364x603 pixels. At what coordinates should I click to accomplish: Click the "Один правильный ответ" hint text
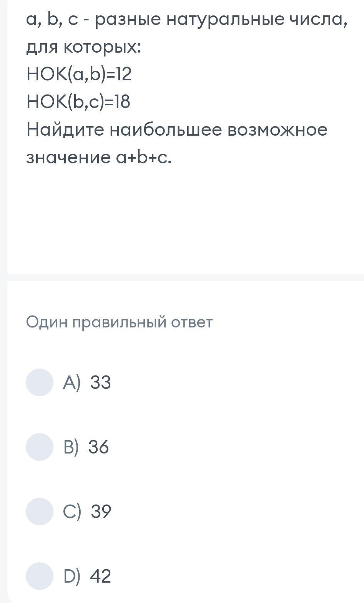click(119, 322)
